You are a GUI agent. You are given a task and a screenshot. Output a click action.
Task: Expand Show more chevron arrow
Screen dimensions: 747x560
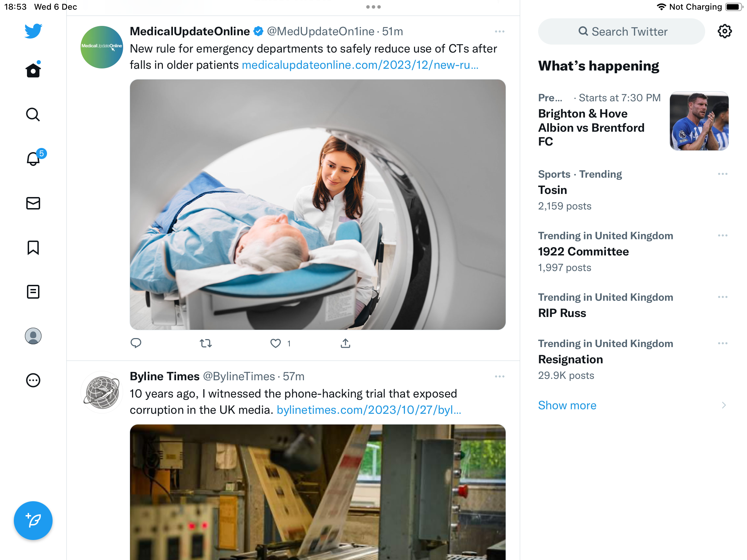[724, 405]
